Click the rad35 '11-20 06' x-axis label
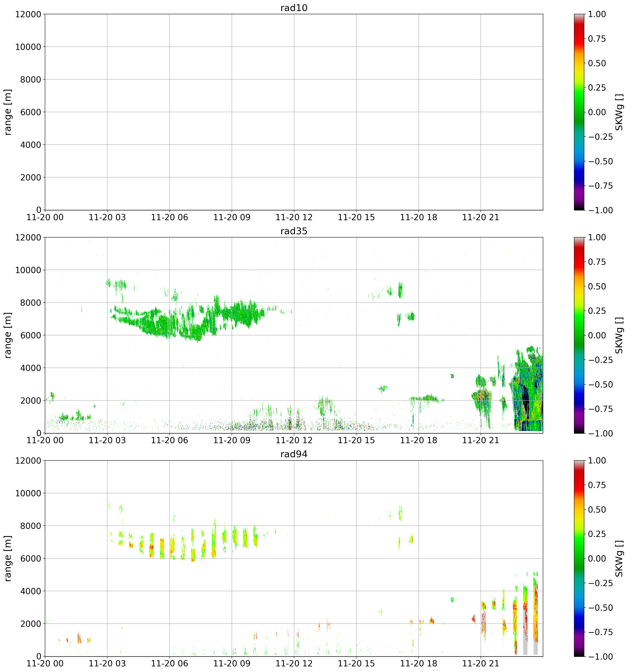628x672 pixels. coord(169,440)
